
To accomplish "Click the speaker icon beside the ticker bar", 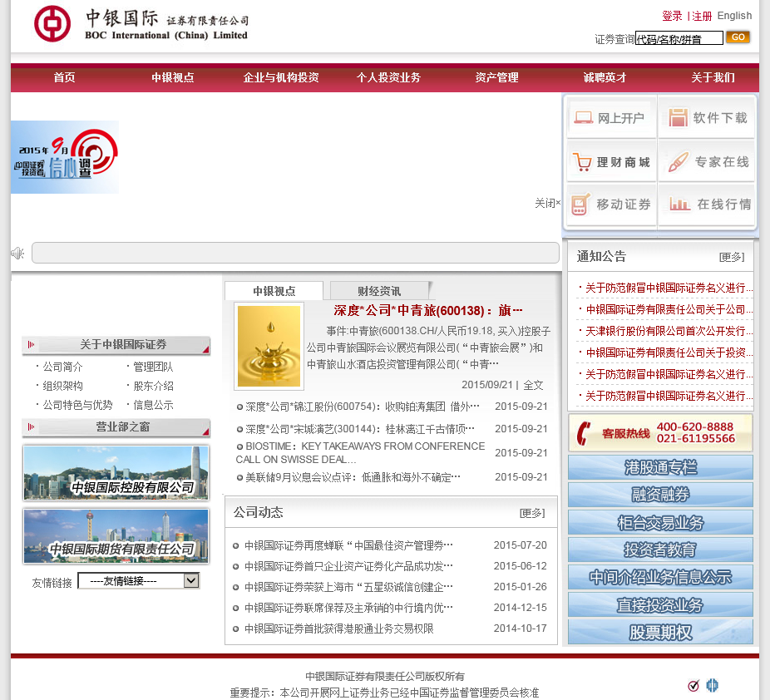I will point(17,254).
